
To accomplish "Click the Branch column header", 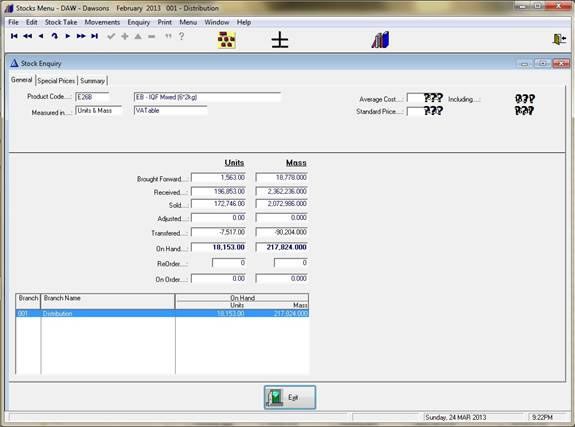I will pos(28,301).
